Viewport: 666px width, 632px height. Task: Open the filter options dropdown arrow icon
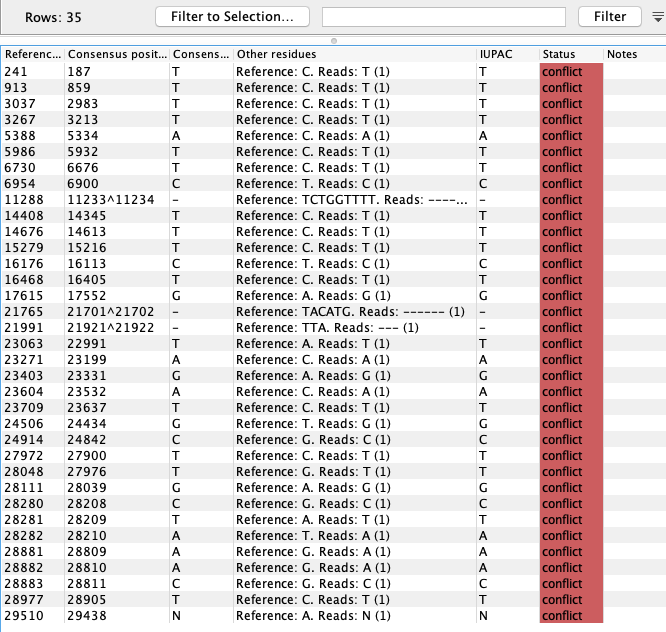657,16
